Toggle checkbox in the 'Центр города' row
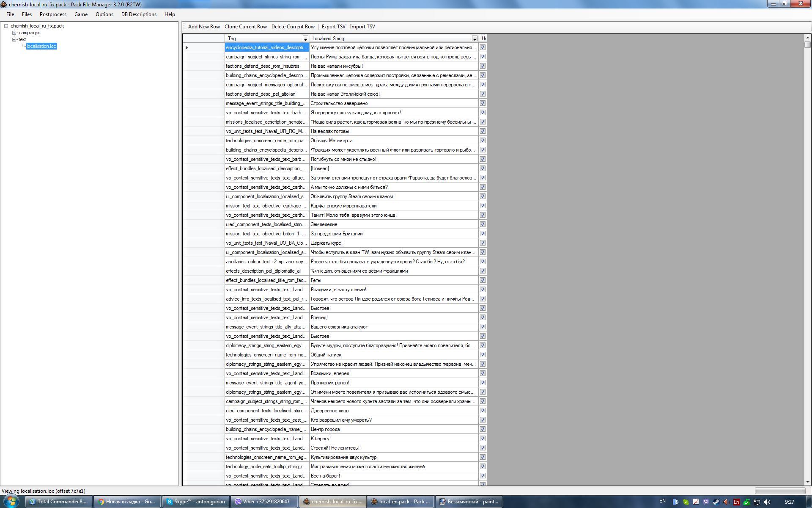The image size is (812, 508). click(483, 429)
